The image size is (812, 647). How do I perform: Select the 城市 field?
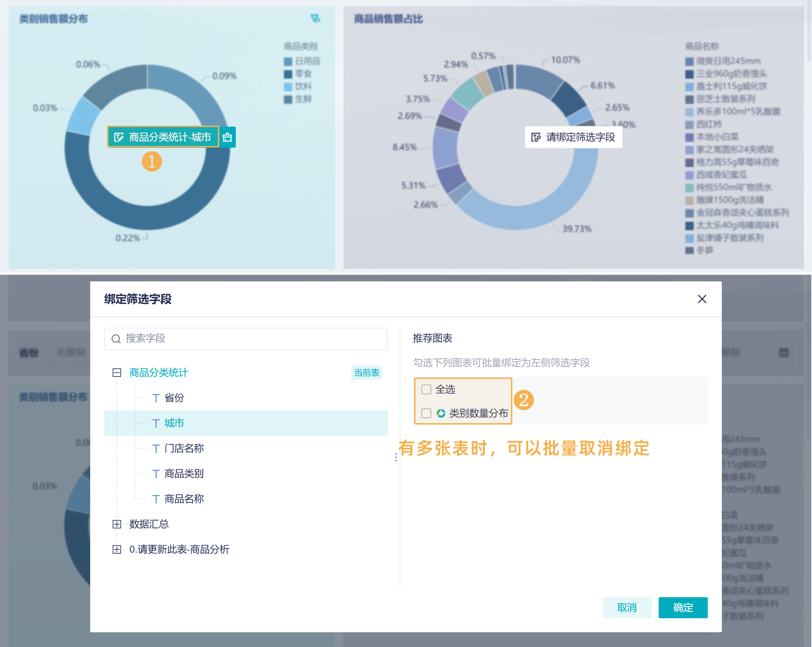point(174,423)
